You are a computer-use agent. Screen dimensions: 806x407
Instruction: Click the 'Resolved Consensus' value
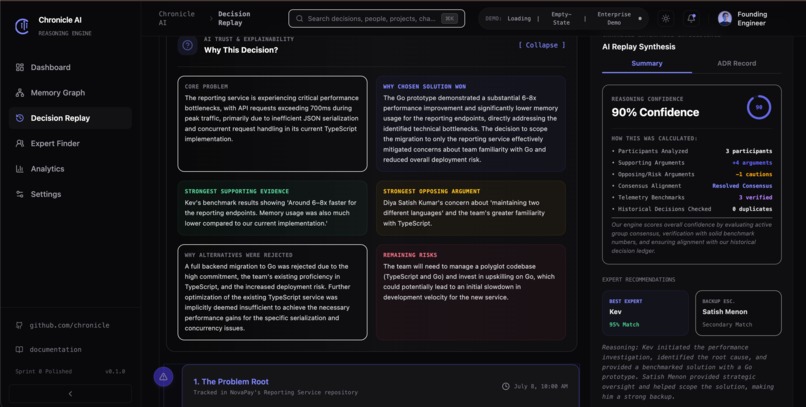click(742, 186)
